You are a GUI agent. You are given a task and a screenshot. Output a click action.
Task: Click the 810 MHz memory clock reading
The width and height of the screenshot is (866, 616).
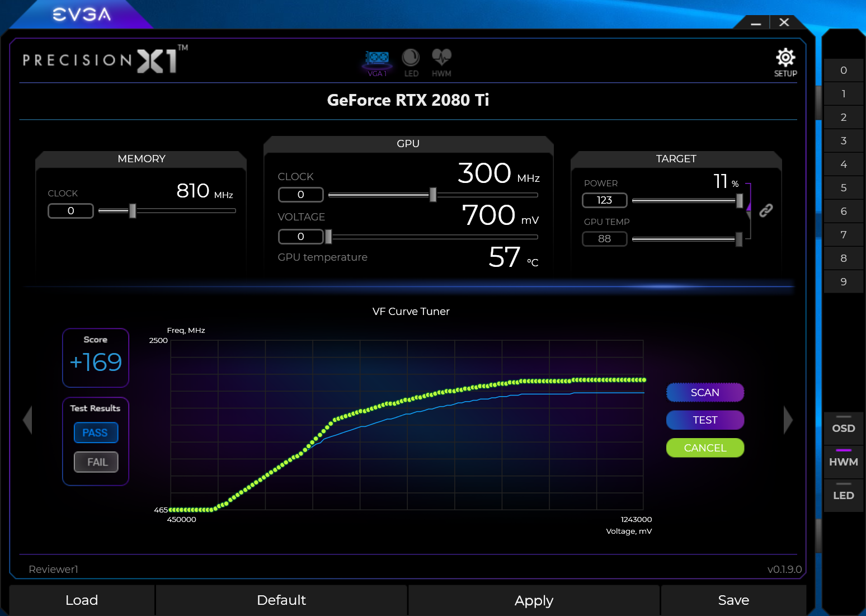pos(205,191)
